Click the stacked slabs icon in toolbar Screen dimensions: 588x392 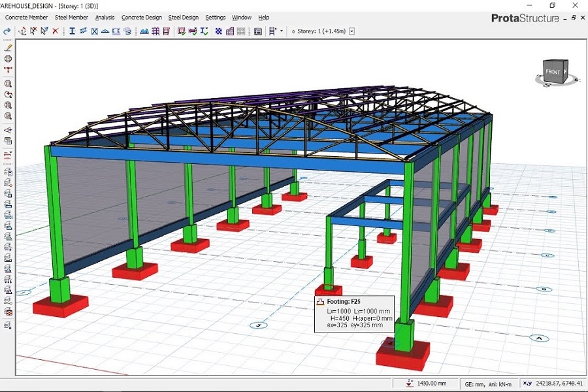point(127,31)
